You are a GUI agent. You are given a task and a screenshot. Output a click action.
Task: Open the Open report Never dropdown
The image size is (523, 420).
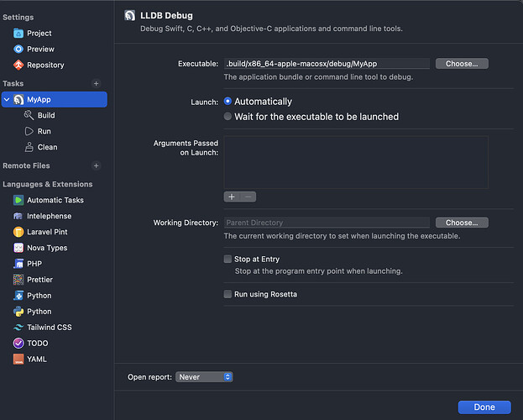(204, 377)
